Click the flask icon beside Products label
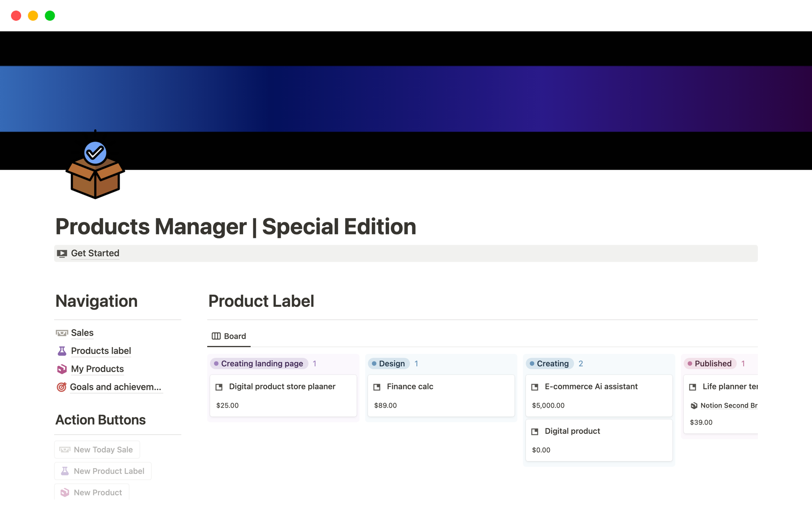Screen dimensions: 812x508 [62, 351]
